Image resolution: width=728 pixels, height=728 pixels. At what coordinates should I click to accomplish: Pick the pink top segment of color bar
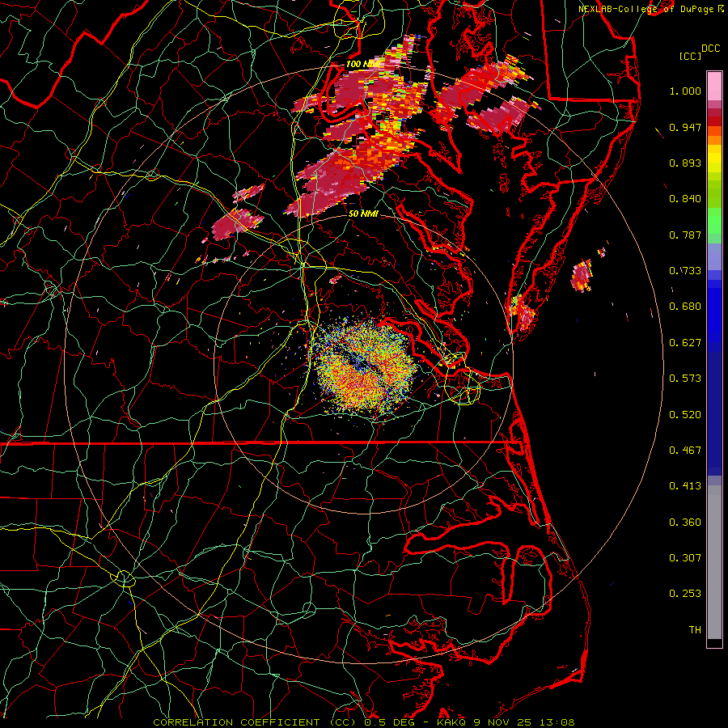714,87
